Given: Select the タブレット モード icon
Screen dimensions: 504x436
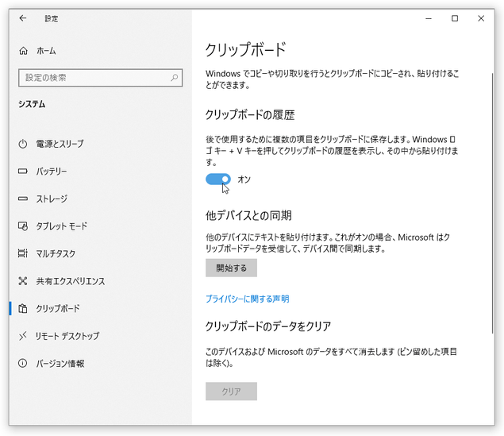Looking at the screenshot, I should (22, 226).
